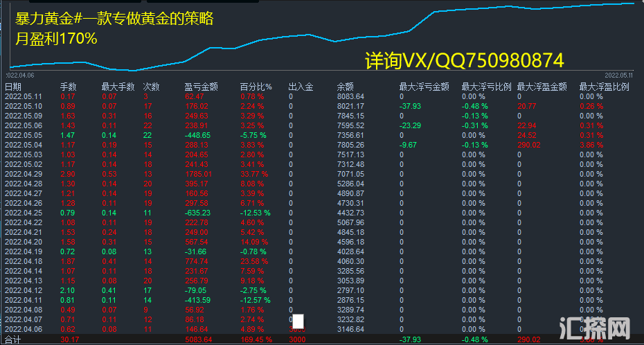Click the 盈亏金额 column header
The width and height of the screenshot is (644, 345).
tap(201, 87)
